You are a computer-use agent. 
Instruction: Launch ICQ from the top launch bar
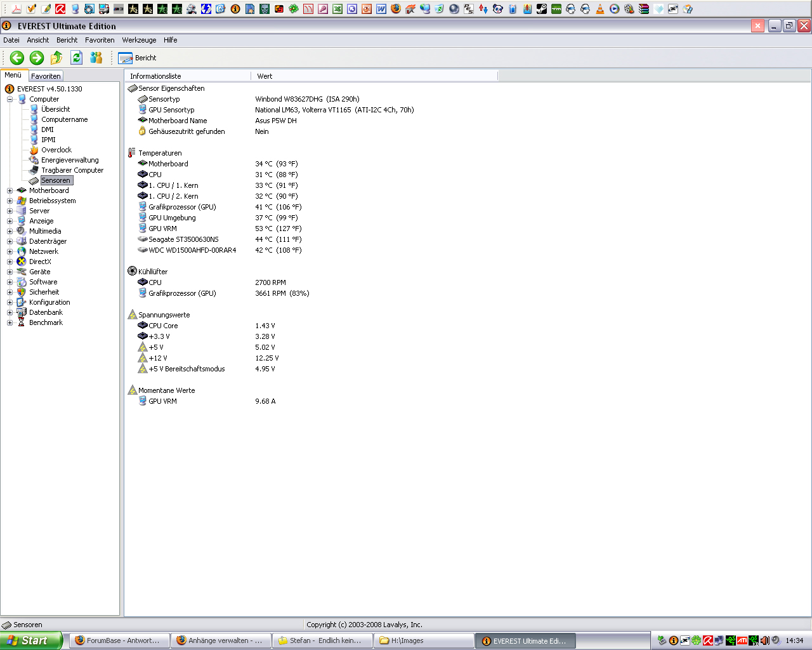click(x=294, y=9)
